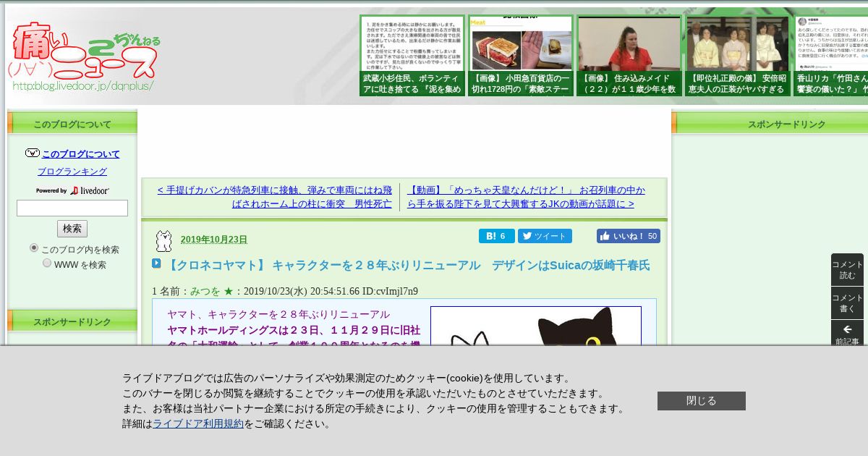This screenshot has height=456, width=868.
Task: Click the コメント書く side button
Action: pyautogui.click(x=847, y=303)
